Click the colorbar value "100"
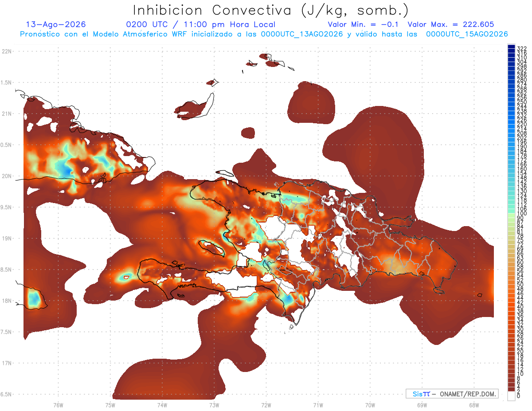The width and height of the screenshot is (532, 411). click(522, 214)
